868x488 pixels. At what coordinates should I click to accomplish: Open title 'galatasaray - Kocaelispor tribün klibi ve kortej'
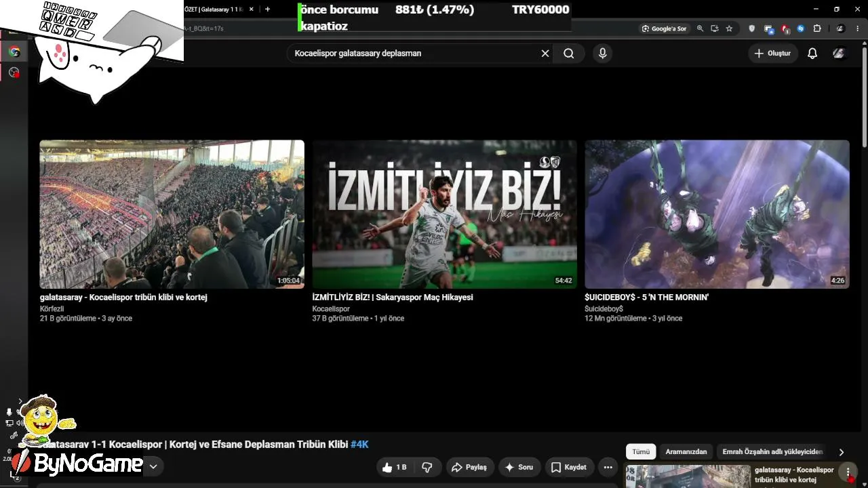click(x=123, y=298)
